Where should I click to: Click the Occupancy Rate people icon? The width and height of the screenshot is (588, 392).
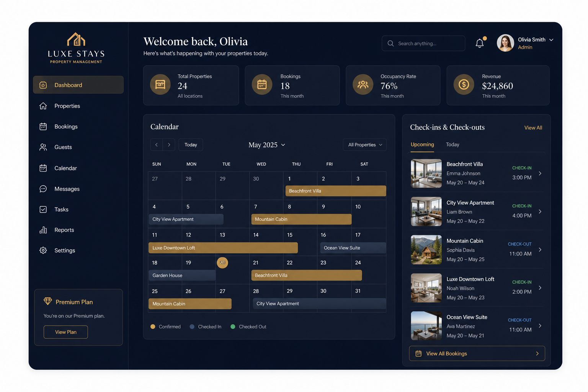[x=363, y=84]
